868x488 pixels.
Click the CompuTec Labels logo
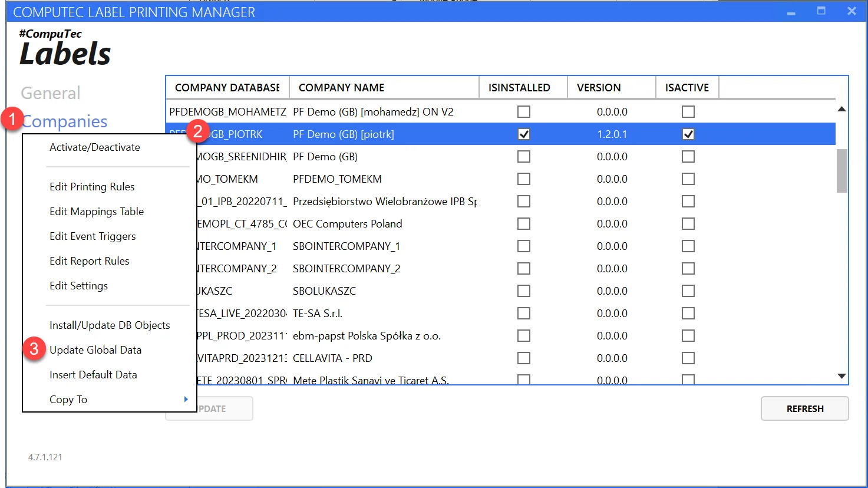coord(65,48)
